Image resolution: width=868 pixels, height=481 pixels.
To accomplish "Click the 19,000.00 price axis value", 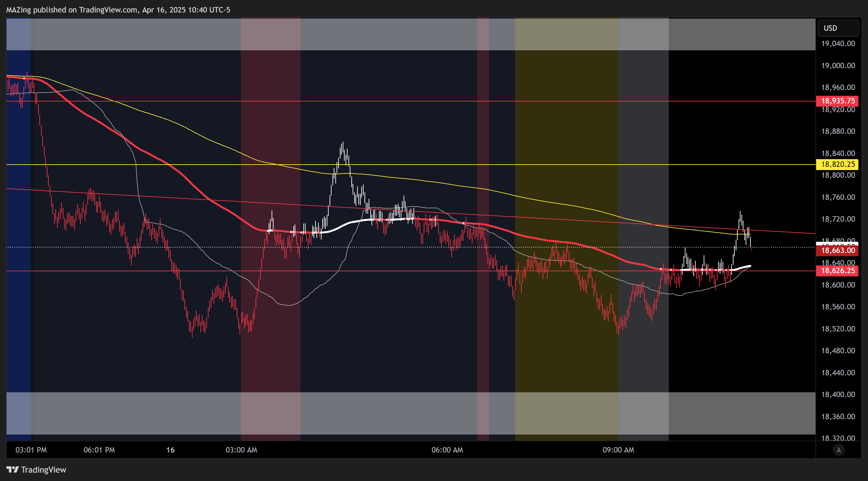I will [x=838, y=65].
